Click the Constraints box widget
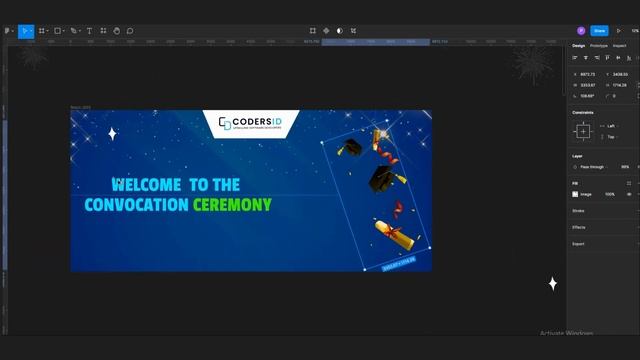 583,131
